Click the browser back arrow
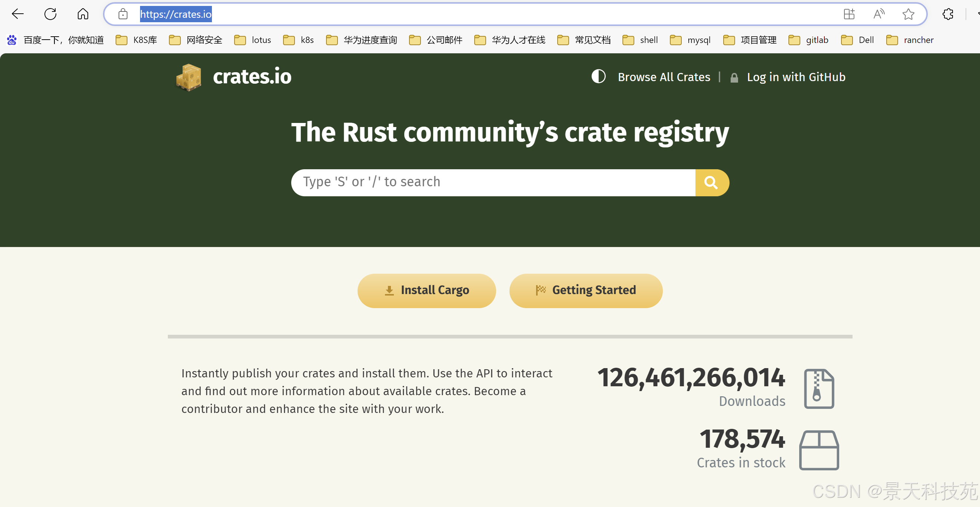This screenshot has height=507, width=980. [x=17, y=14]
